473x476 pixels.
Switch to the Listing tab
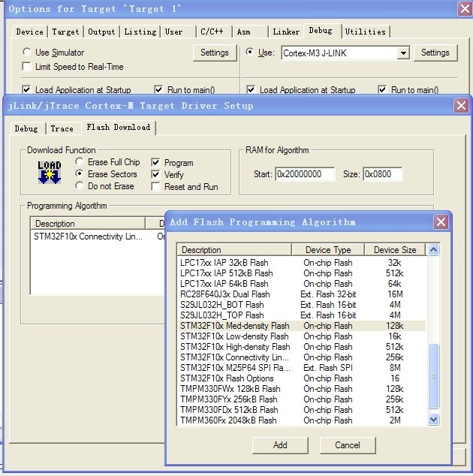(140, 32)
